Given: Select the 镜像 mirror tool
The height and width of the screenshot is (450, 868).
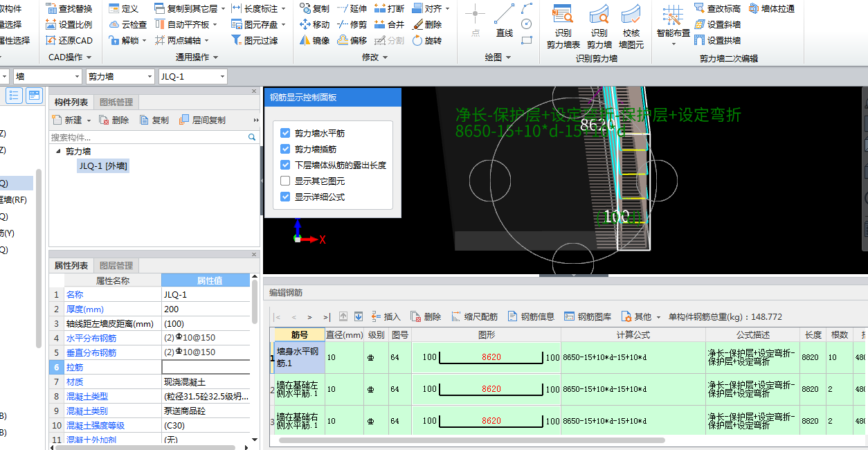Looking at the screenshot, I should coord(314,40).
